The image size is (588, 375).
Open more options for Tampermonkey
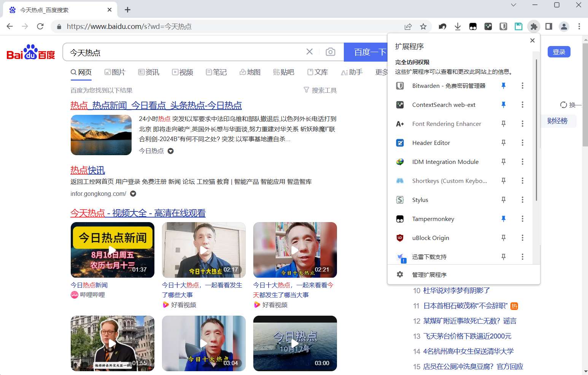[523, 219]
